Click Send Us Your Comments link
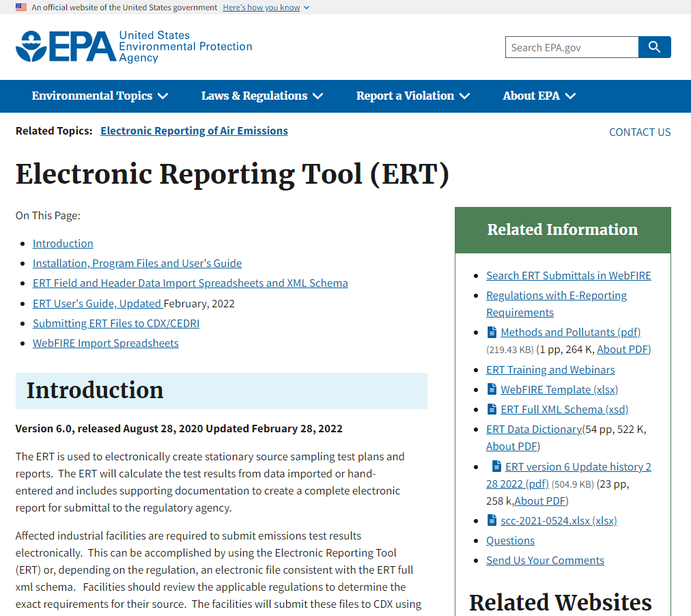This screenshot has width=691, height=616. (x=545, y=560)
